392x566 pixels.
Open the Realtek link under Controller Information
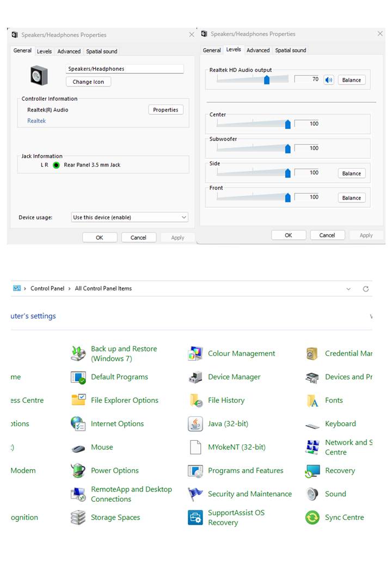click(36, 121)
